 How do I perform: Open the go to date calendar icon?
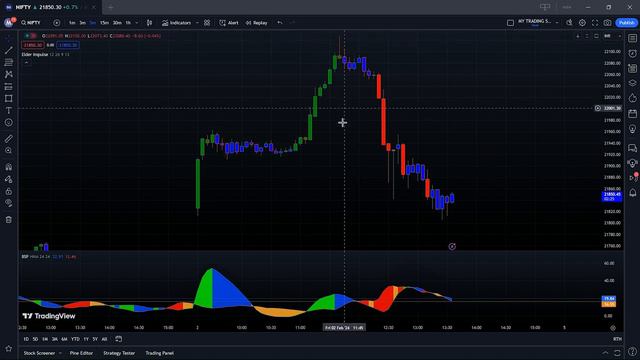click(x=118, y=339)
